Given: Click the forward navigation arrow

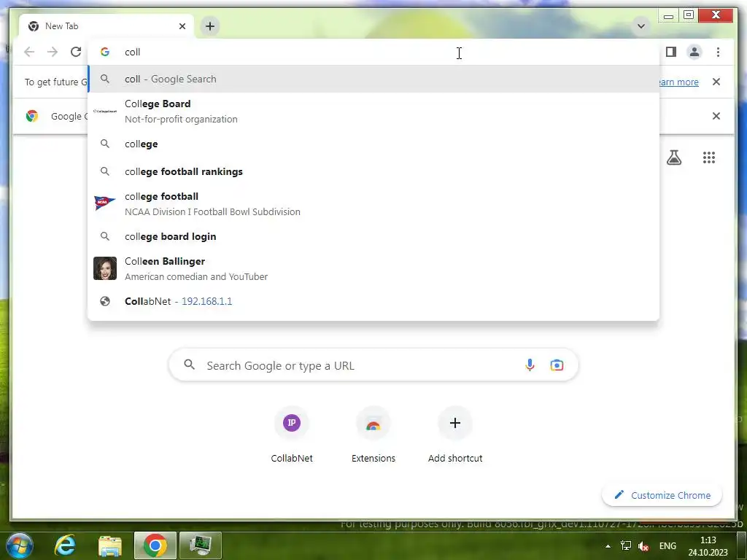Looking at the screenshot, I should [x=53, y=52].
